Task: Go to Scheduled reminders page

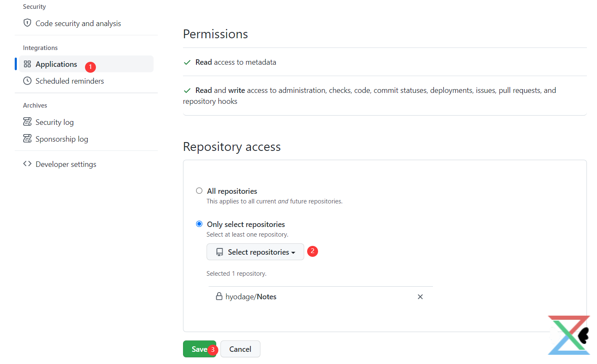Action: (70, 81)
